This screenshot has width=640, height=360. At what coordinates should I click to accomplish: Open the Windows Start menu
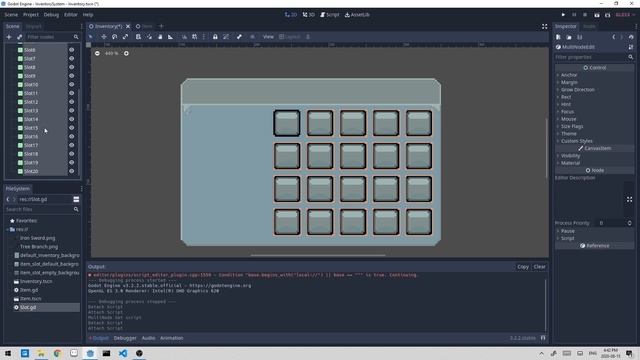click(8, 353)
